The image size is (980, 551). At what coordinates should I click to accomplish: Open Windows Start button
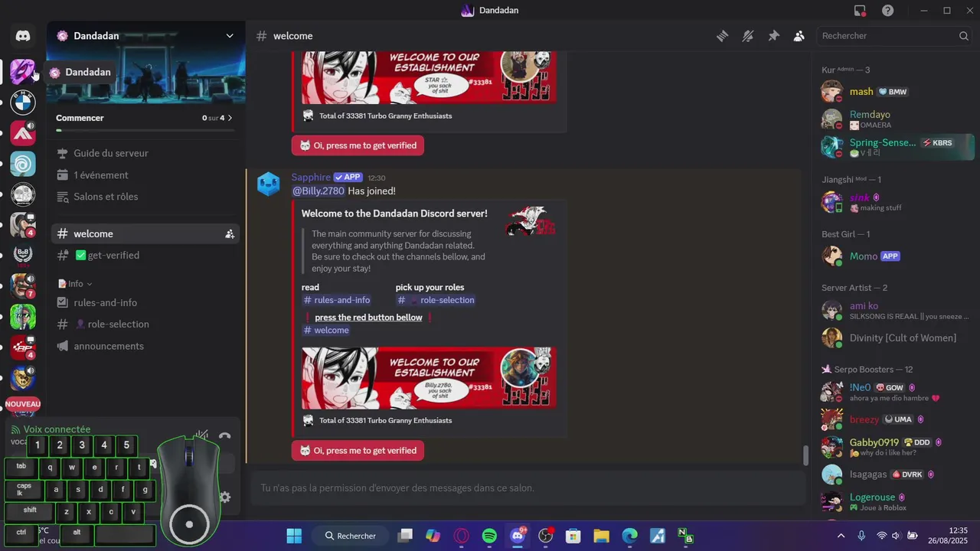[x=294, y=536]
